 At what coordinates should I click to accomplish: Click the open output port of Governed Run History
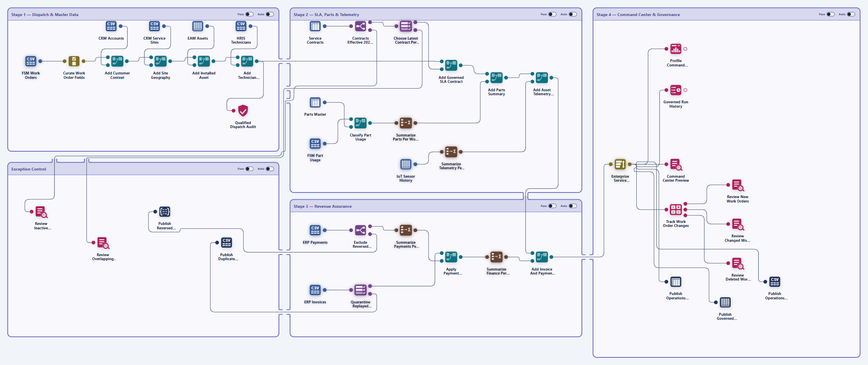tap(686, 90)
